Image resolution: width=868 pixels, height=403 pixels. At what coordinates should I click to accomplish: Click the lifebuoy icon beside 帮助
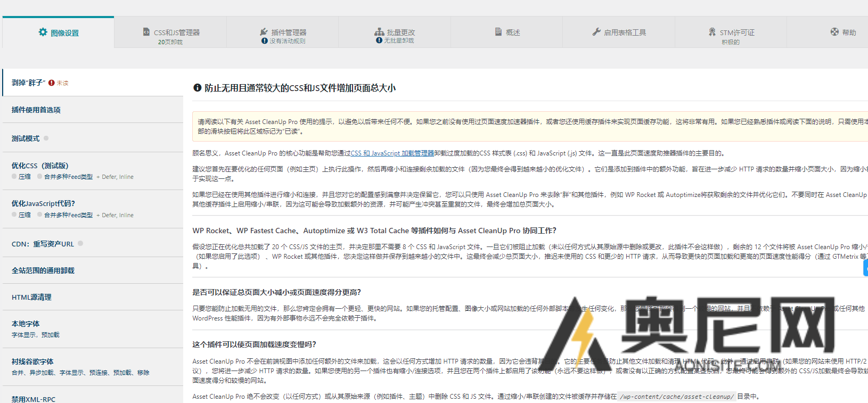[x=834, y=32]
